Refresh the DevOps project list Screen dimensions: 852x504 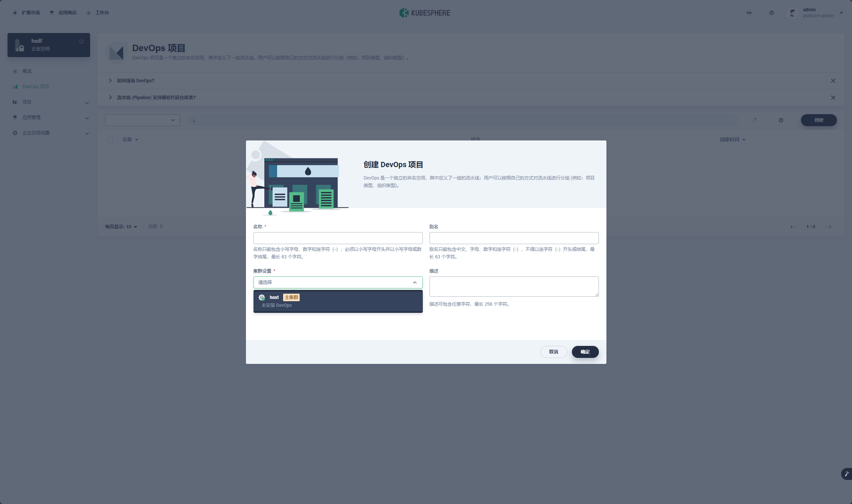click(x=755, y=120)
